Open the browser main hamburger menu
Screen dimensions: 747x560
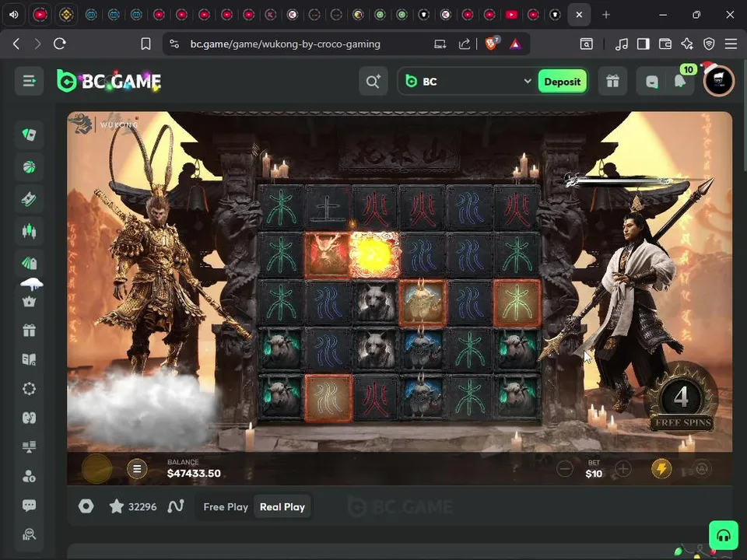coord(731,44)
